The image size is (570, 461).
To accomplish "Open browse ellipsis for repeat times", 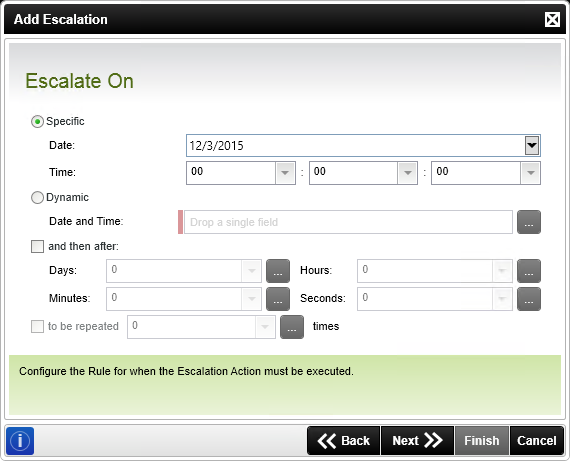I will click(x=292, y=327).
